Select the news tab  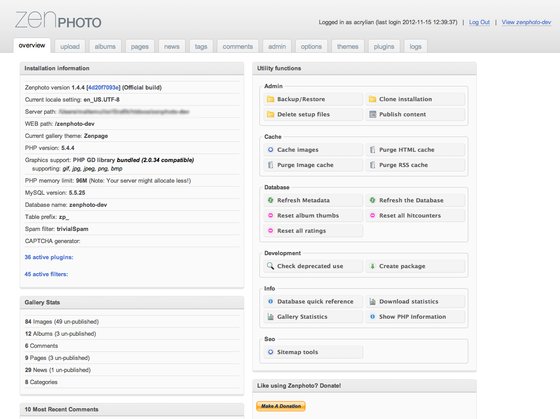click(x=172, y=46)
